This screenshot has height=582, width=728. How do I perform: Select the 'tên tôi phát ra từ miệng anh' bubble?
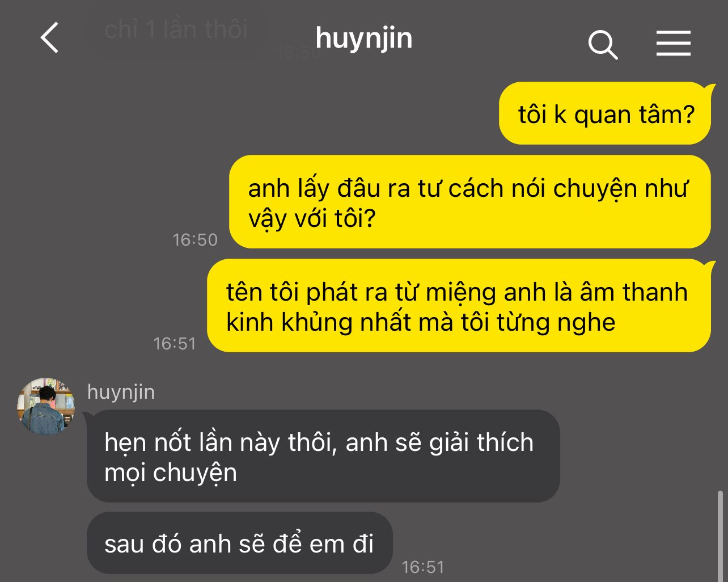click(x=459, y=306)
